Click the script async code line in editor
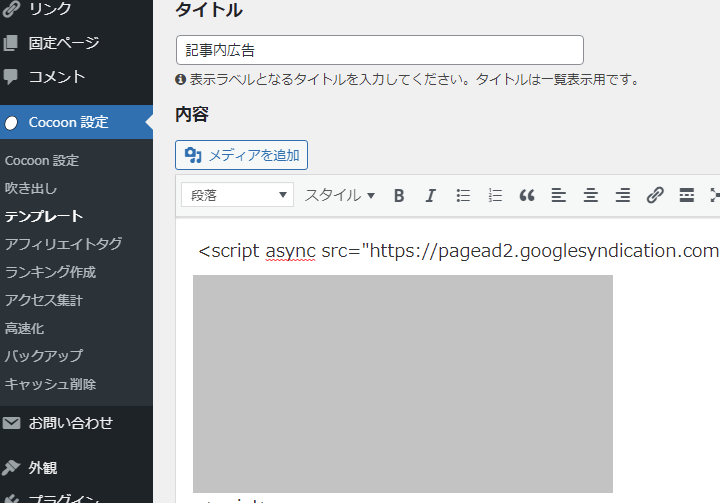The image size is (720, 503). click(x=459, y=251)
